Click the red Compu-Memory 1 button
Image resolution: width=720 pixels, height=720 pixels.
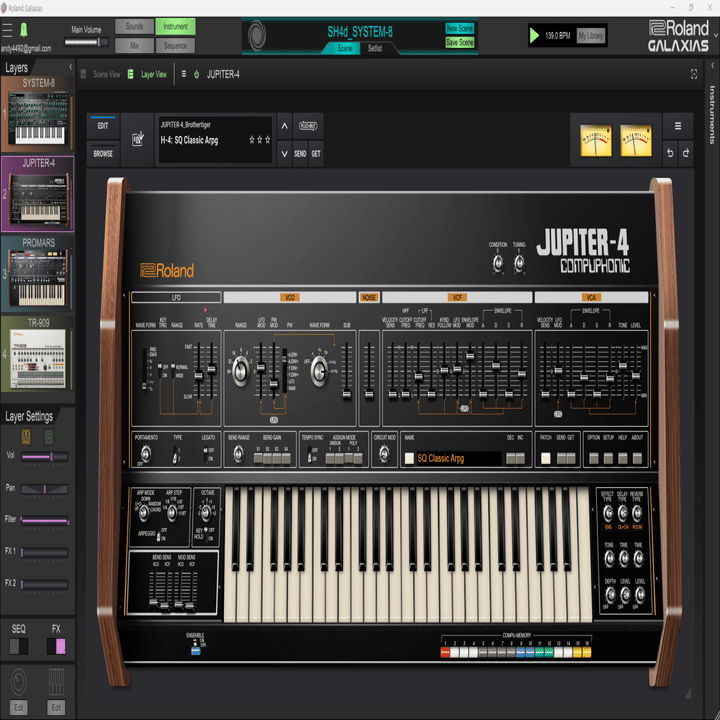444,652
